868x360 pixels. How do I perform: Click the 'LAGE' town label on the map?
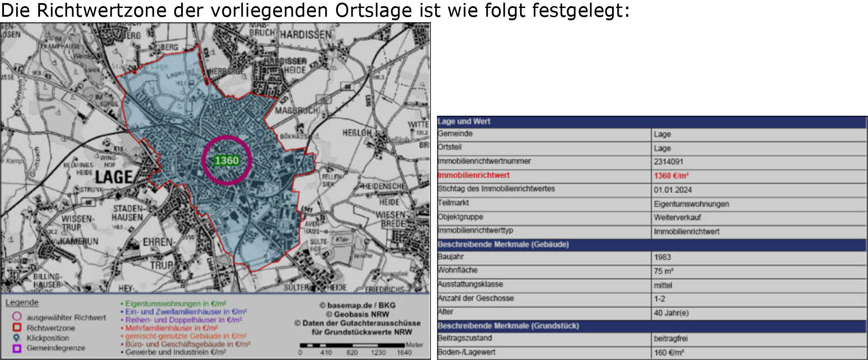tap(114, 177)
